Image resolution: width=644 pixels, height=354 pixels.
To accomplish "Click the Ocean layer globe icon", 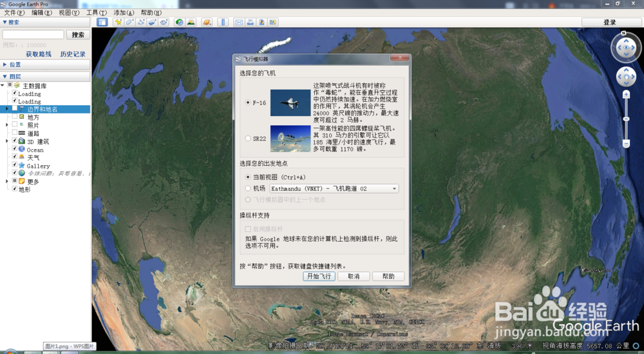I will point(22,149).
